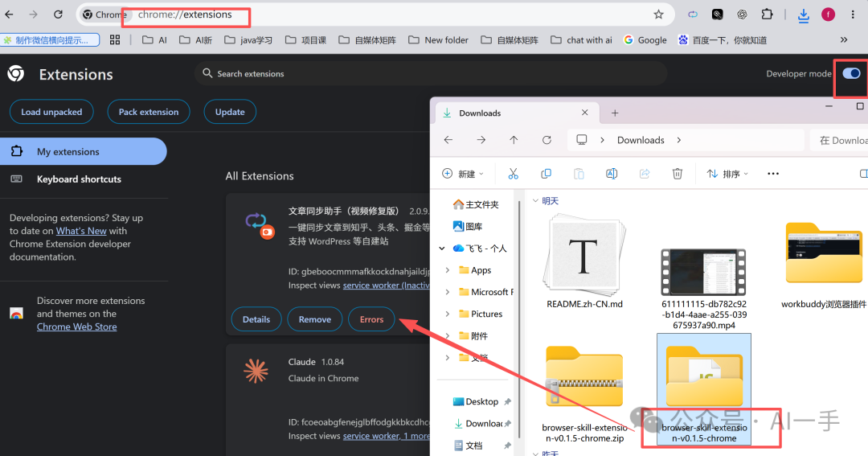Reload the Chrome extensions page
868x456 pixels.
(x=58, y=14)
